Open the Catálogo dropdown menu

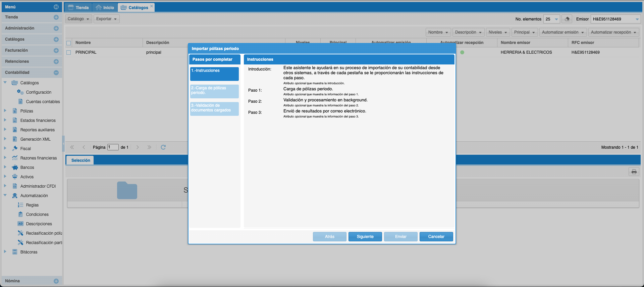78,19
